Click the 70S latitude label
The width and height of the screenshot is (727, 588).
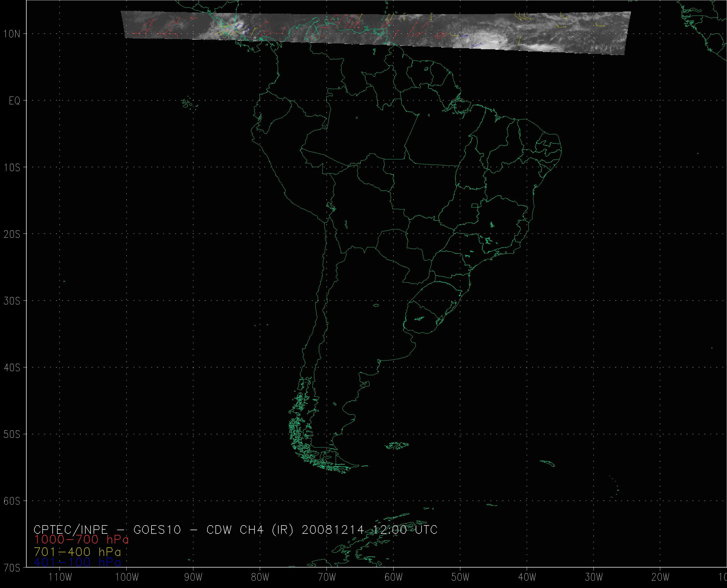[x=12, y=568]
